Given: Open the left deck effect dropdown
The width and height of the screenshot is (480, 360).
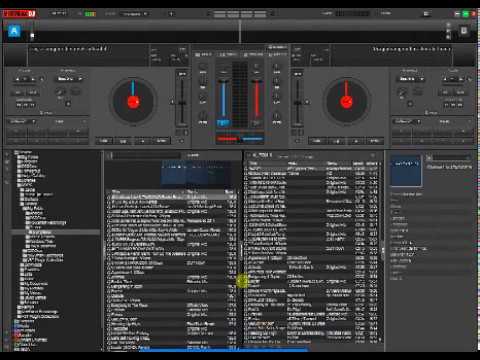Looking at the screenshot, I should [70, 79].
